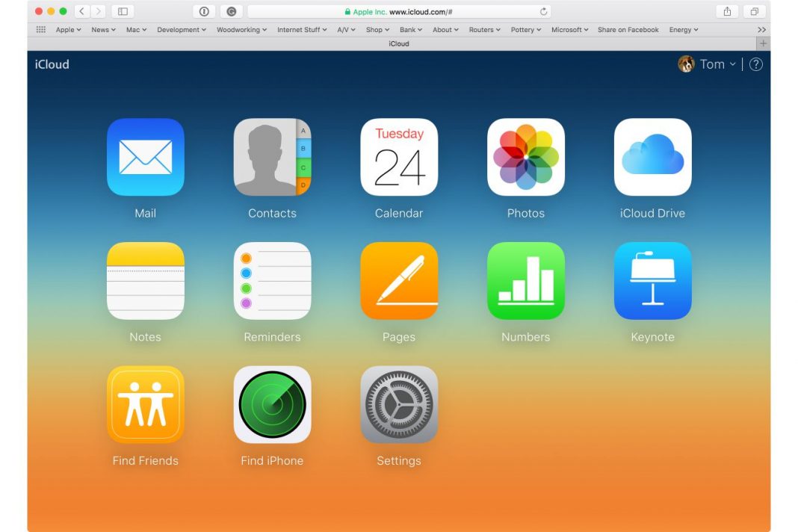Viewport: 798px width, 532px height.
Task: Launch the Reminders app icon
Action: [x=272, y=281]
